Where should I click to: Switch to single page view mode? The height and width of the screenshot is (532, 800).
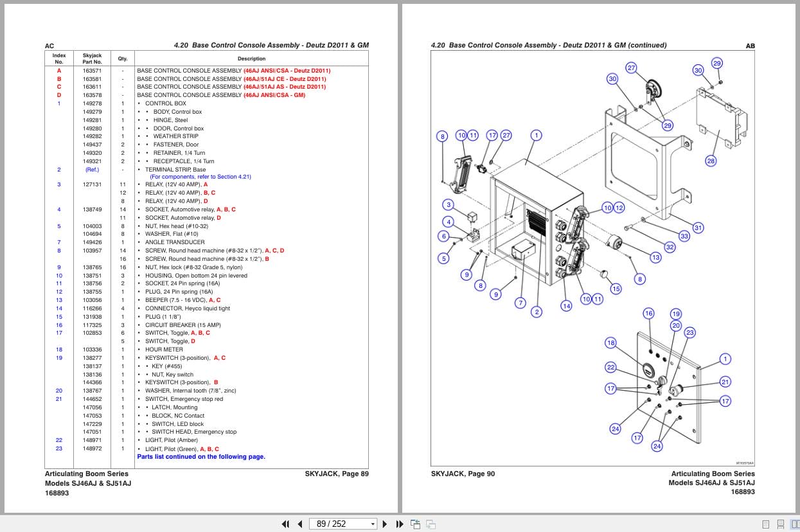[765, 524]
